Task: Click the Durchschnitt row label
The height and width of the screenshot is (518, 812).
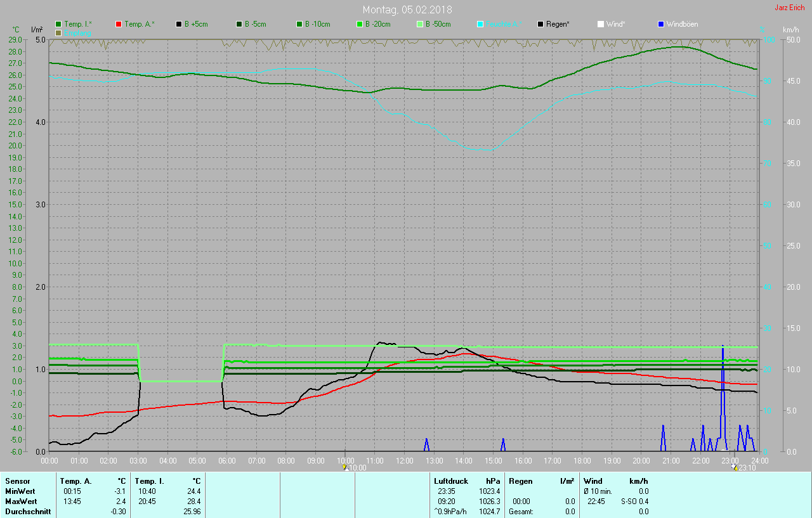Action: tap(27, 512)
